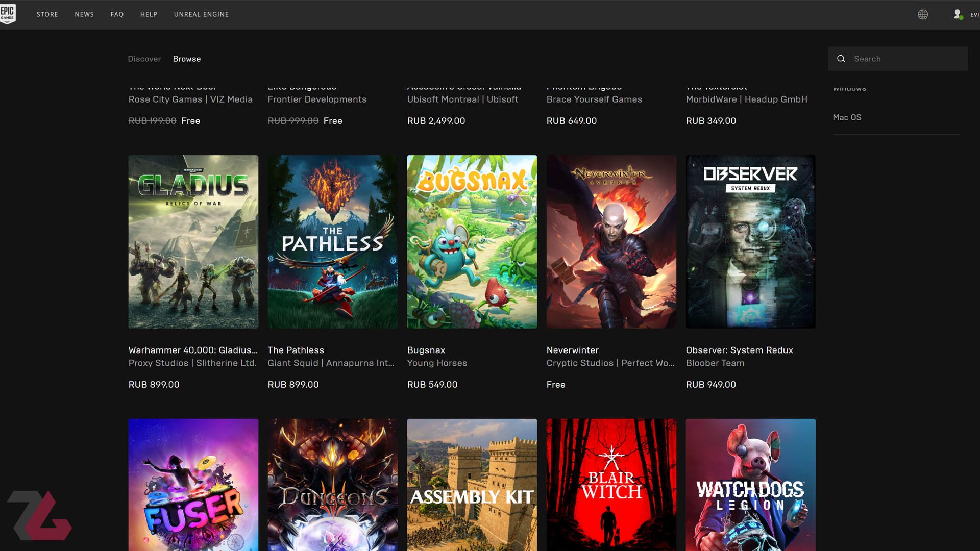Click The Pathless title text
This screenshot has width=980, height=551.
[x=296, y=350]
